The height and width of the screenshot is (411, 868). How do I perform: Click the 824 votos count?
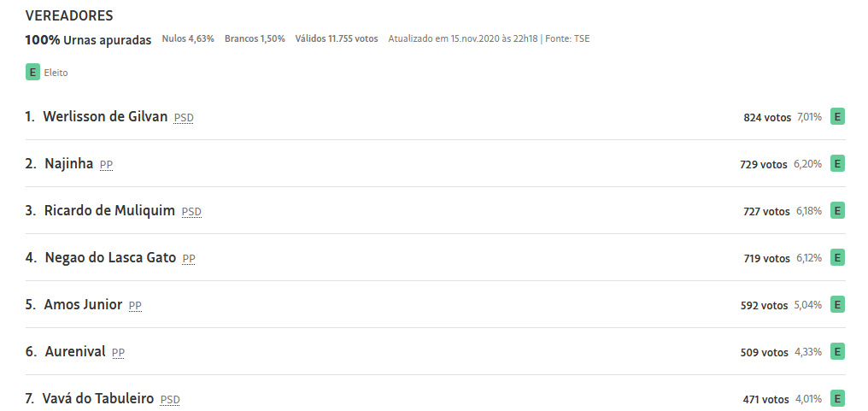(767, 117)
